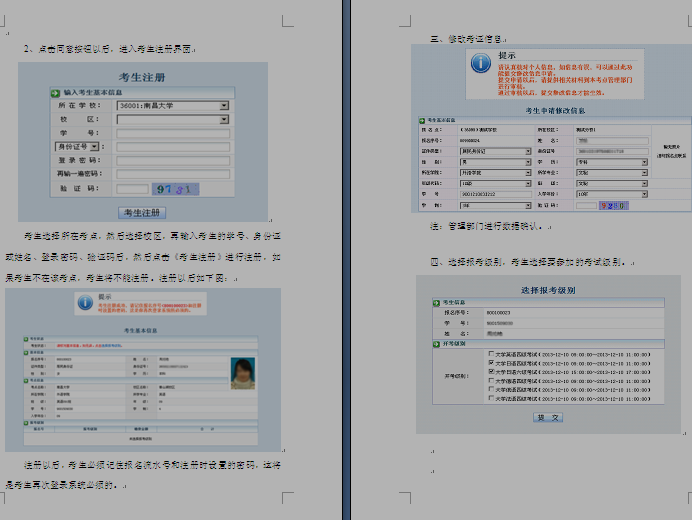Click the candidate photo in 考生基本信息

point(242,372)
